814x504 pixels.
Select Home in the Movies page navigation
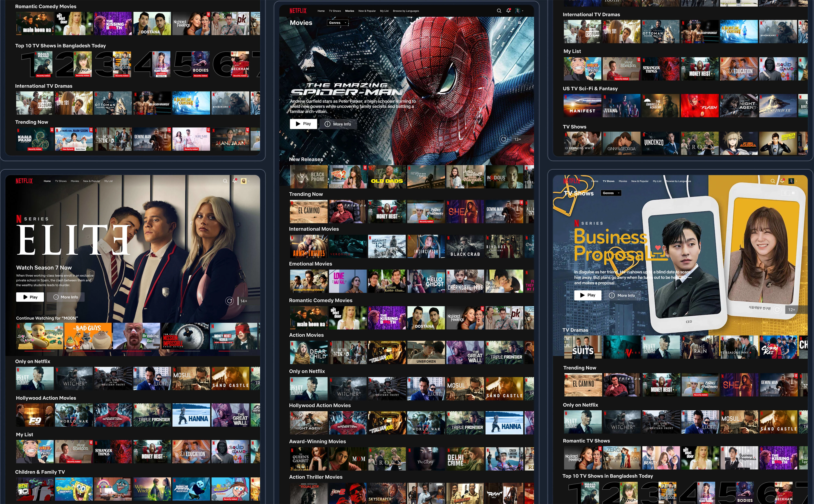[x=321, y=11]
